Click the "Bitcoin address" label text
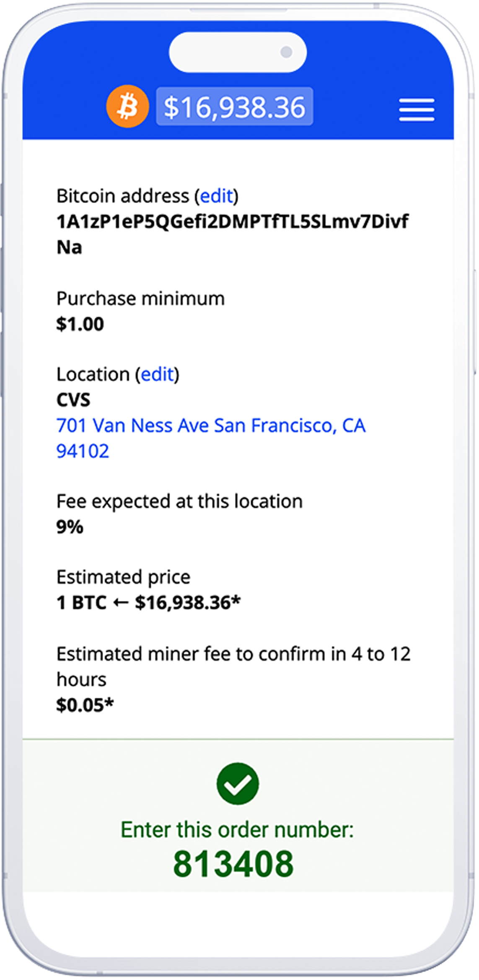The width and height of the screenshot is (479, 980). coord(123,196)
